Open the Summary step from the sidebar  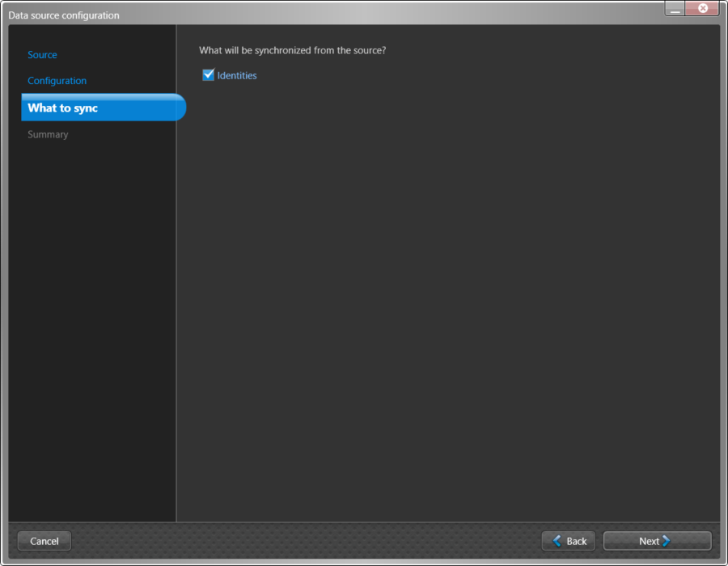point(48,134)
